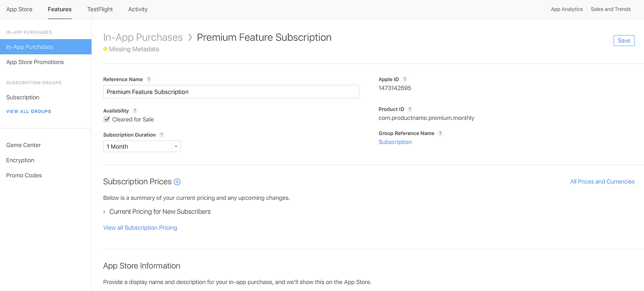The height and width of the screenshot is (291, 644).
Task: Uncheck the Cleared for Sale checkbox
Action: (107, 119)
